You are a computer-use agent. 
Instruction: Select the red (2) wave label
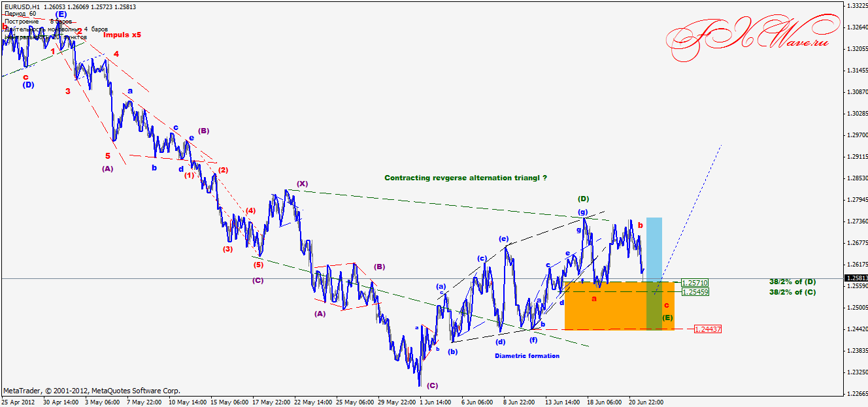(x=223, y=170)
